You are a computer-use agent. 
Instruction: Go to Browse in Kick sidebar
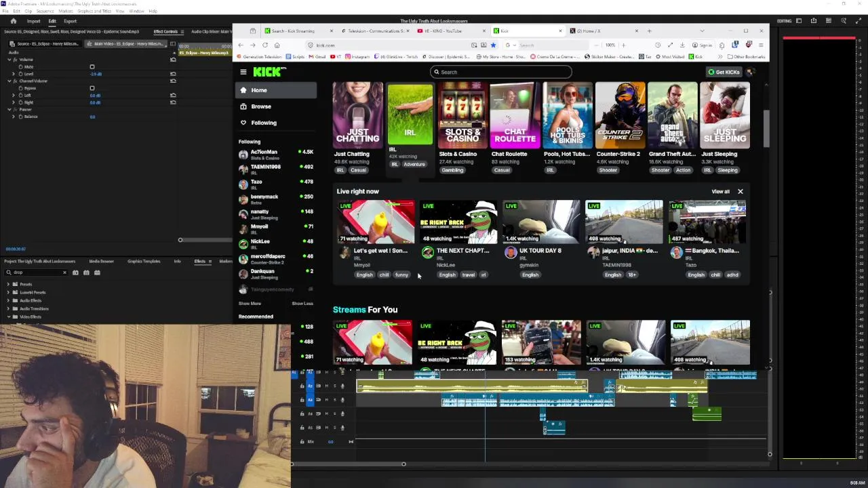point(261,106)
